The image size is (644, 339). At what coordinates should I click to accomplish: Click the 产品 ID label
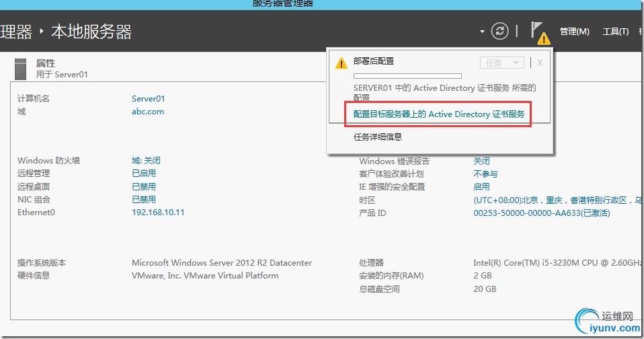(x=372, y=213)
